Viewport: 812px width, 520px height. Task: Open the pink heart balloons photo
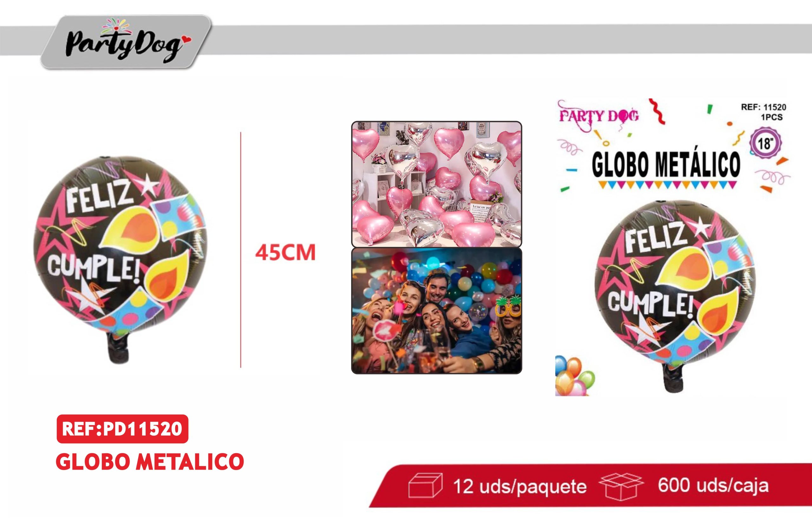point(436,184)
